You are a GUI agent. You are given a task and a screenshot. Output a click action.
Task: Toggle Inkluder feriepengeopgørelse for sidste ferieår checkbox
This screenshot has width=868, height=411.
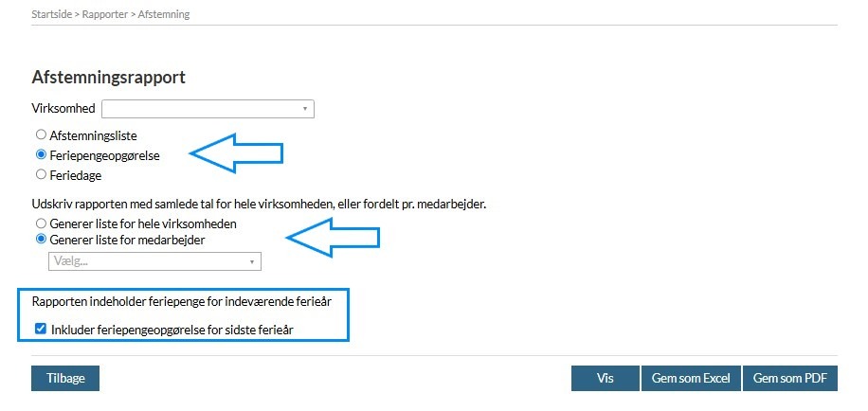[x=39, y=330]
